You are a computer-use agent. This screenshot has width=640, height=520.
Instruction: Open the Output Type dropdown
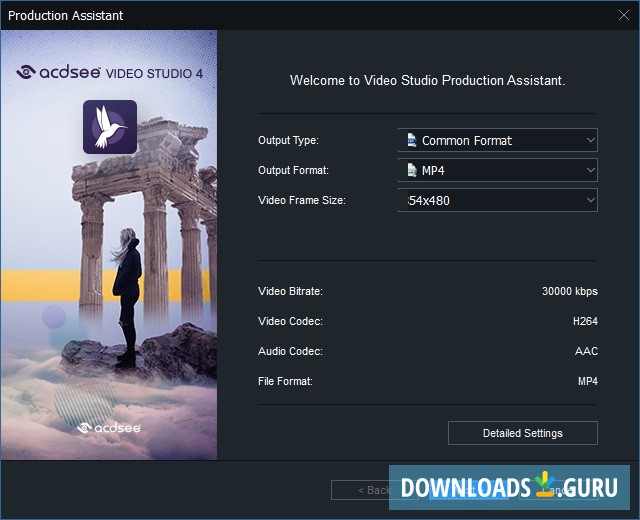pyautogui.click(x=498, y=140)
